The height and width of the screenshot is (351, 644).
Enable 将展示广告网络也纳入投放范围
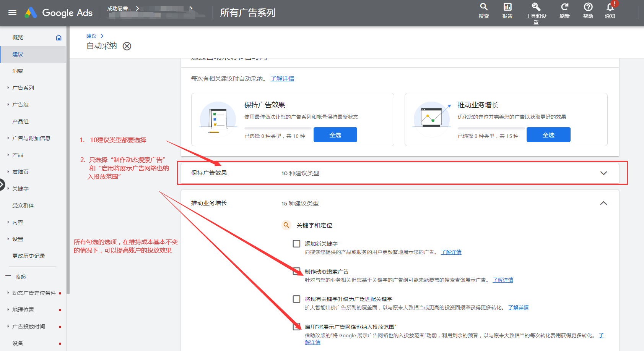click(x=296, y=327)
